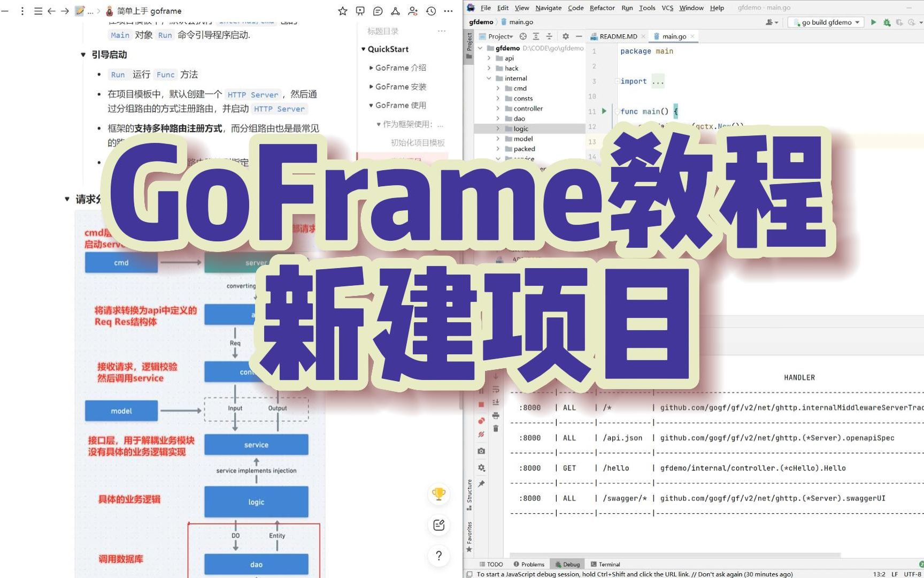Select the logic folder in project tree
Screen dimensions: 924x578
tap(529, 128)
